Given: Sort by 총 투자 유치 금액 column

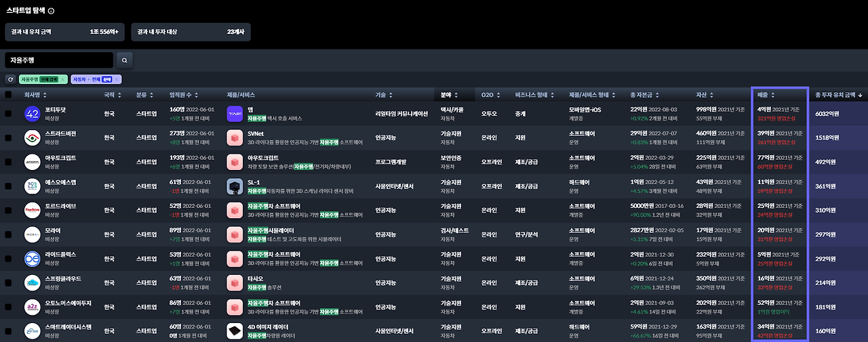Looking at the screenshot, I should [840, 95].
